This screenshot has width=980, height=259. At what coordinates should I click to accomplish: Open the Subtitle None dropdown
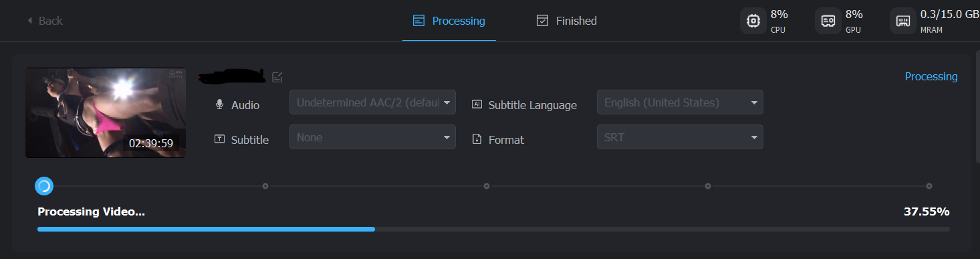[x=372, y=137]
